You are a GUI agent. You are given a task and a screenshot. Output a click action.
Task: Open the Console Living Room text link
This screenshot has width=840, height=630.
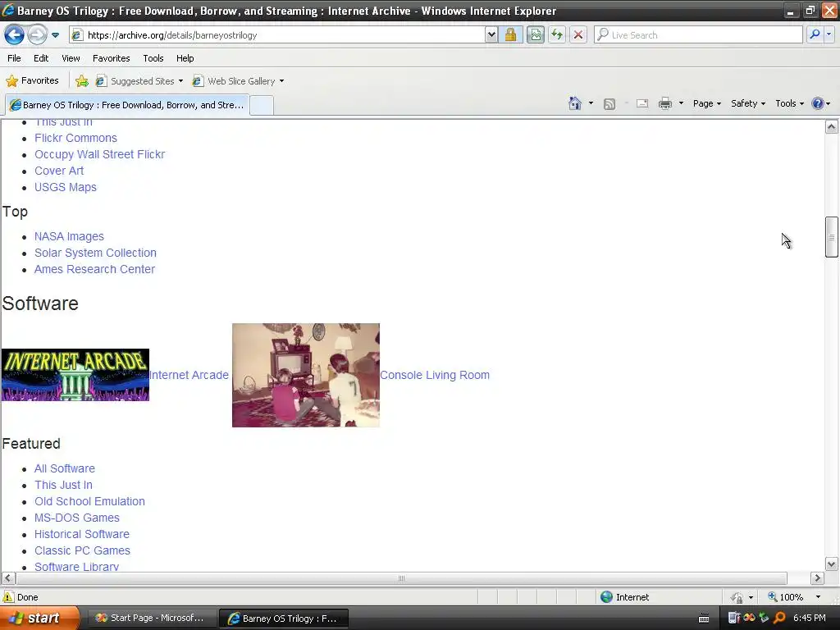435,375
